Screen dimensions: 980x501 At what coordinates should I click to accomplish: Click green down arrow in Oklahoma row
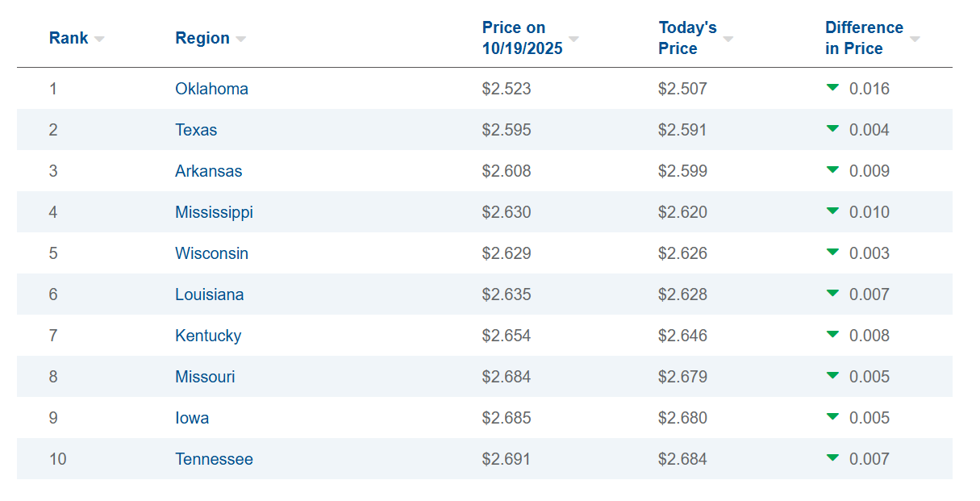tap(833, 88)
